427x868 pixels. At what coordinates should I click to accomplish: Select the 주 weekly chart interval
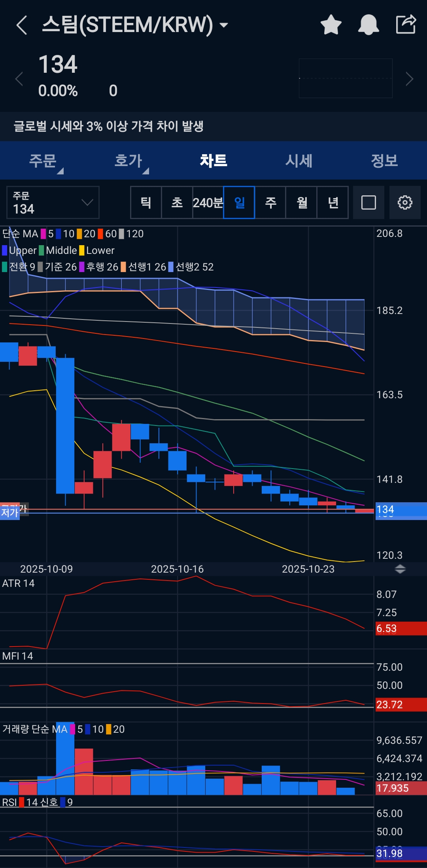270,202
